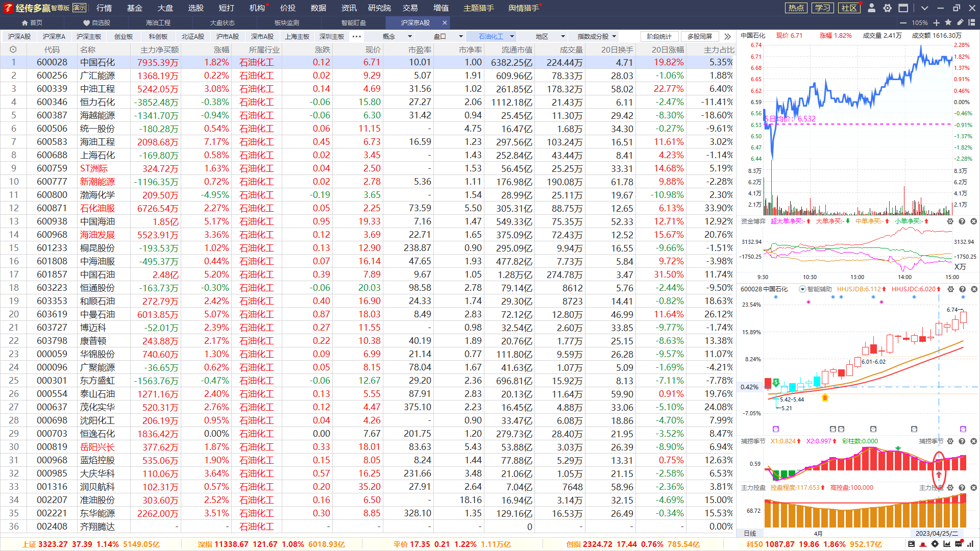The width and height of the screenshot is (980, 551).
Task: Open the 石油化工 industry dropdown
Action: [x=492, y=37]
